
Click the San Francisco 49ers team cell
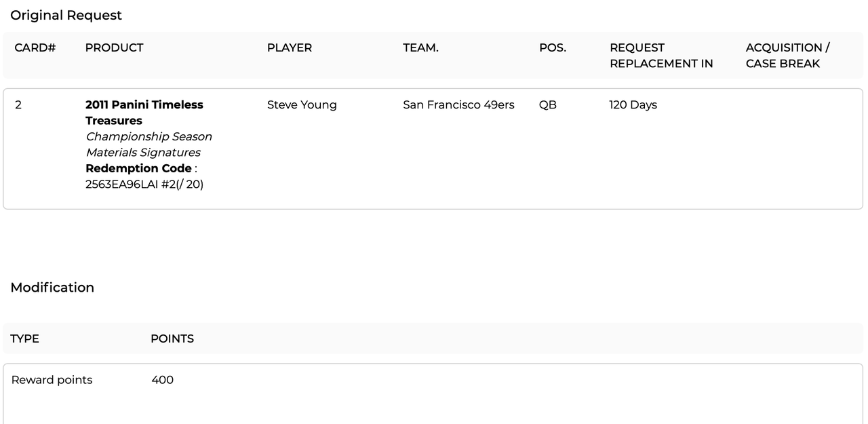[x=458, y=105]
